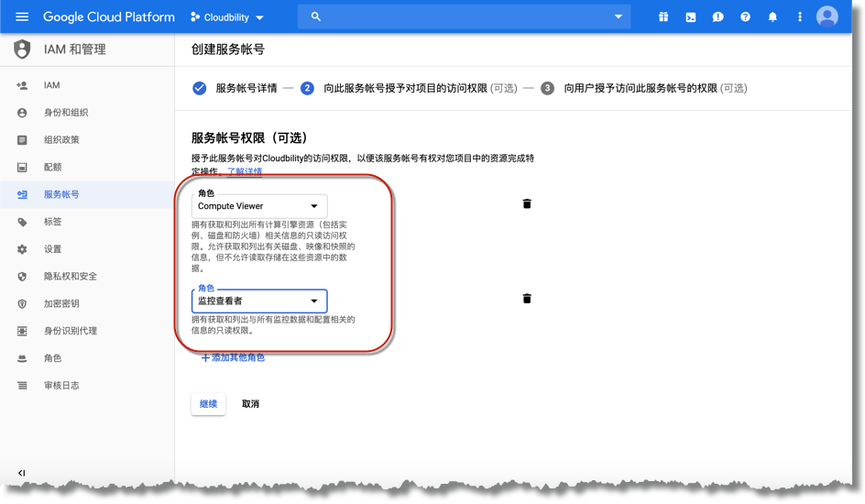Open the hamburger navigation menu
The height and width of the screenshot is (504, 865).
tap(22, 16)
